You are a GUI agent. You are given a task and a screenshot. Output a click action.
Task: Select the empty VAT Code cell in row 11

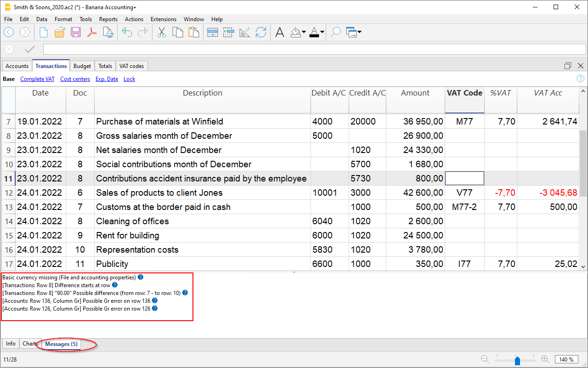[464, 178]
